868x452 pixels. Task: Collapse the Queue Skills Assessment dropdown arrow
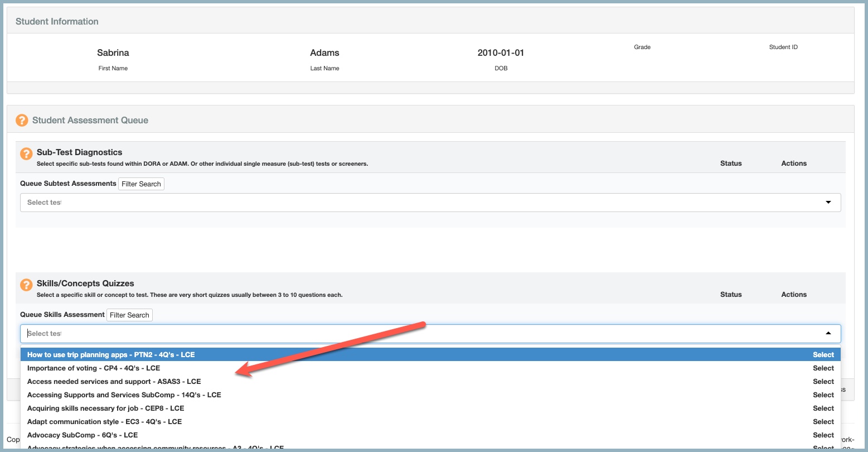tap(828, 334)
